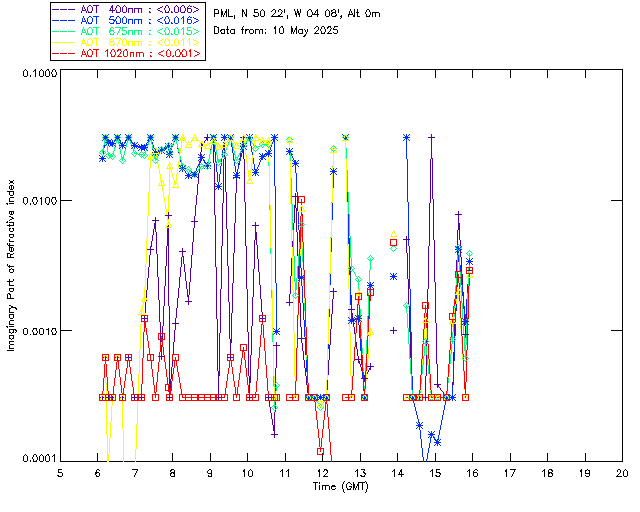
Task: Click the 'Imaginary Part of Refractive index' label
Action: tap(11, 265)
